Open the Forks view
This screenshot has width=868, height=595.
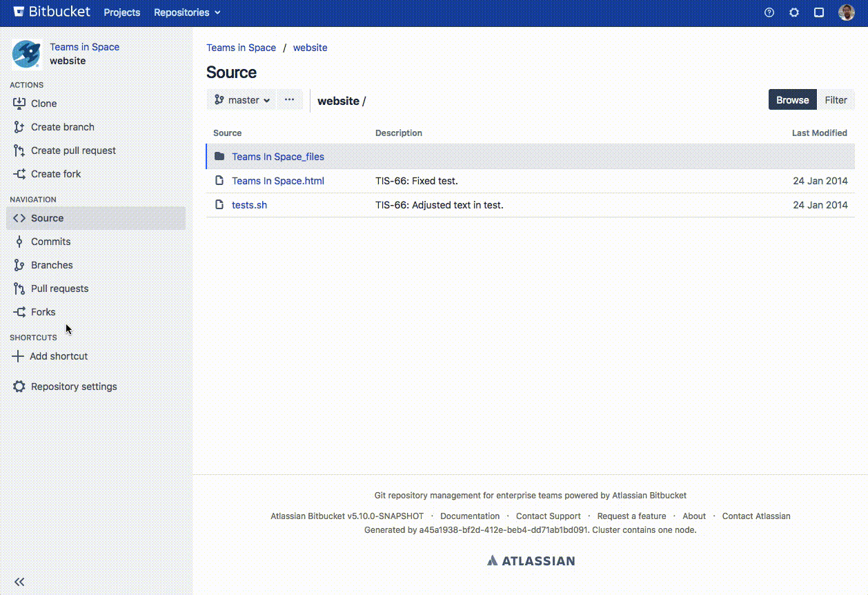42,312
